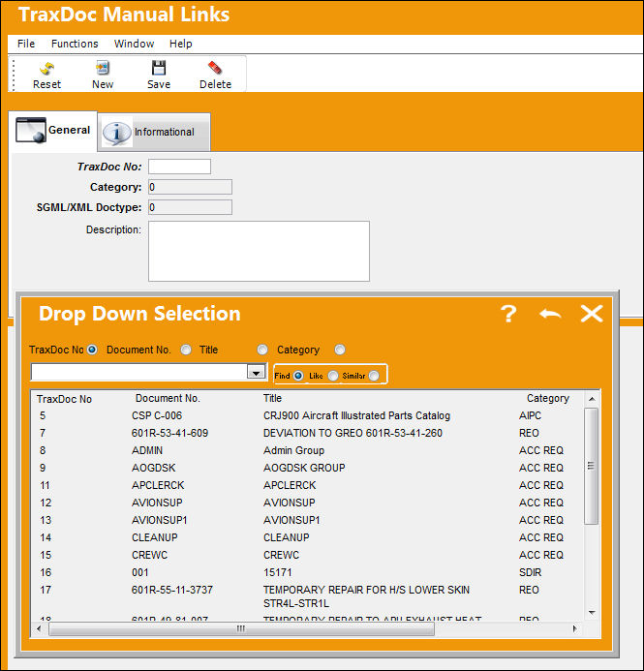Select the Admin Group title cell
The width and height of the screenshot is (644, 671).
coord(294,450)
